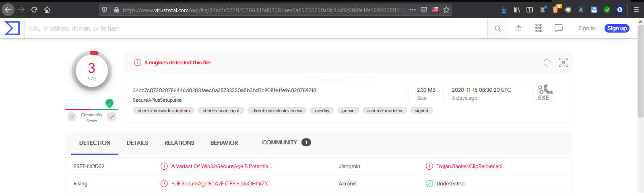This screenshot has width=644, height=193.
Task: Click the runtime-modules tag
Action: point(385,111)
